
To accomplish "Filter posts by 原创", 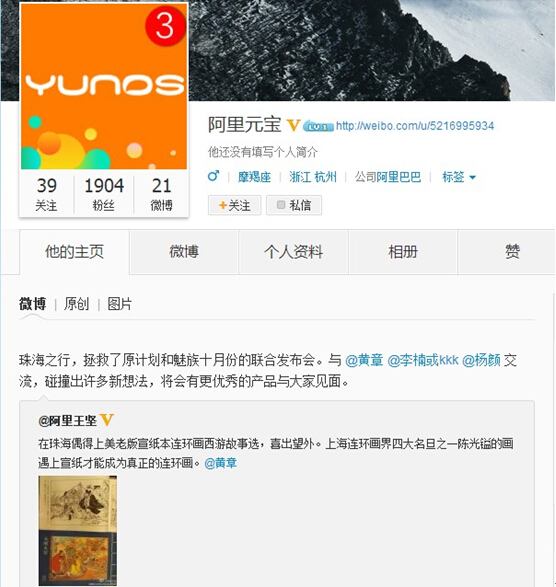I will pyautogui.click(x=76, y=304).
